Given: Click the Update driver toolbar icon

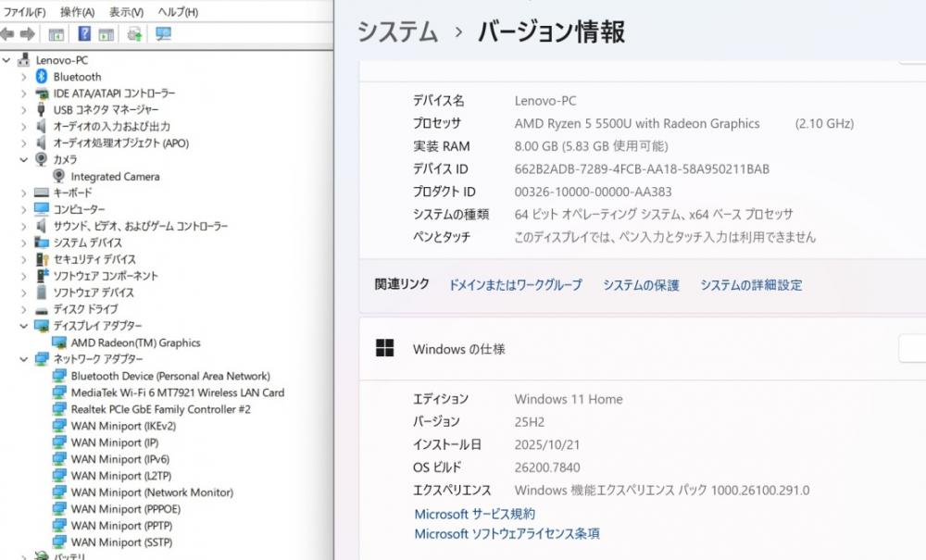Looking at the screenshot, I should (135, 34).
